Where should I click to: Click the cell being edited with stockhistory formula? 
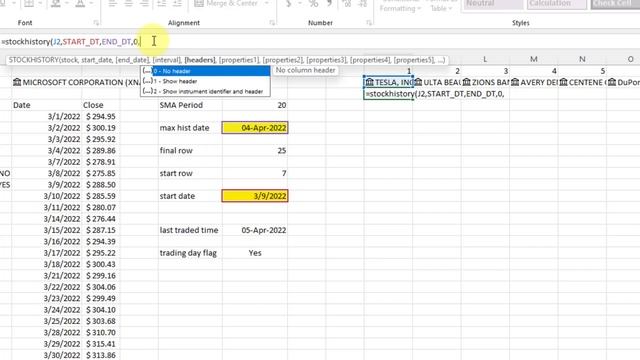click(x=389, y=94)
